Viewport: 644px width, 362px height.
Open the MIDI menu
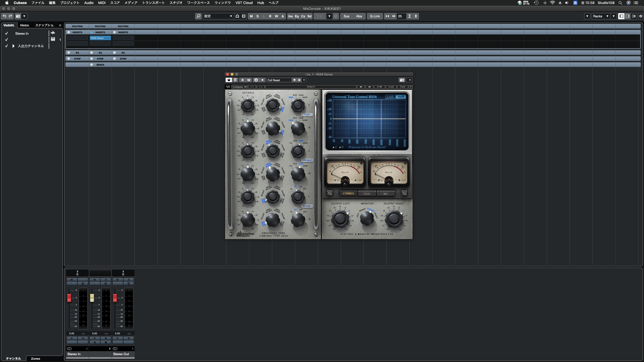pyautogui.click(x=102, y=3)
